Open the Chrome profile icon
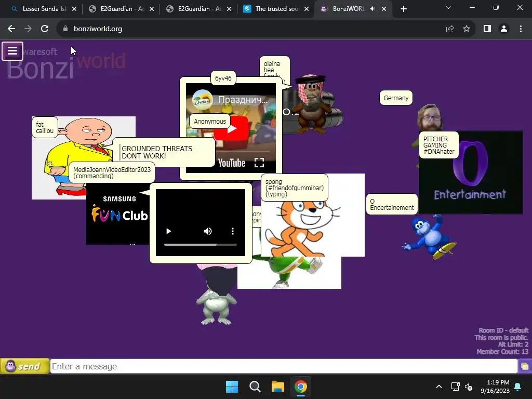532x399 pixels. coord(504,29)
